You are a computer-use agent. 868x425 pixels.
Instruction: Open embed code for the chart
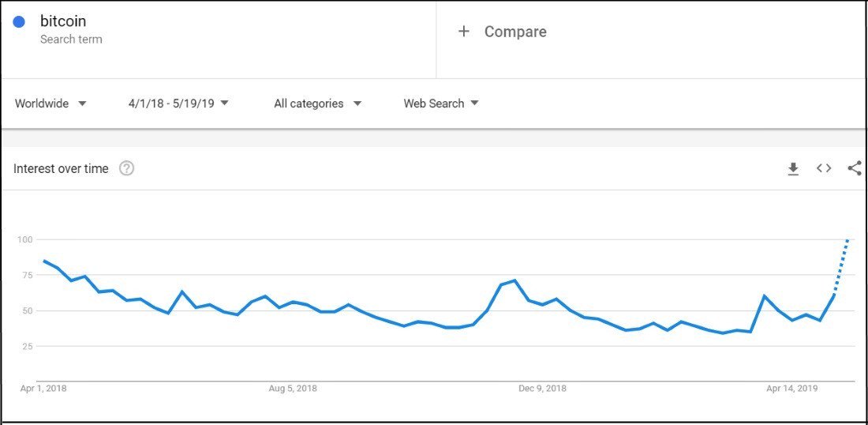tap(824, 168)
